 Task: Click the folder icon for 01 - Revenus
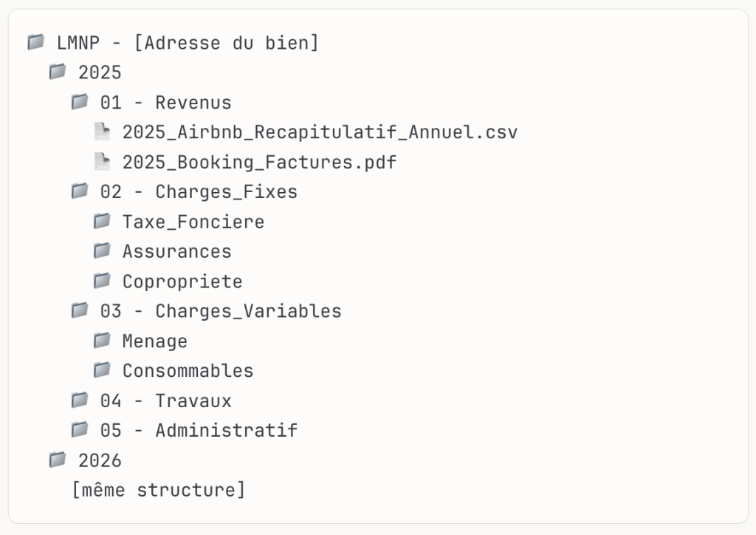80,102
